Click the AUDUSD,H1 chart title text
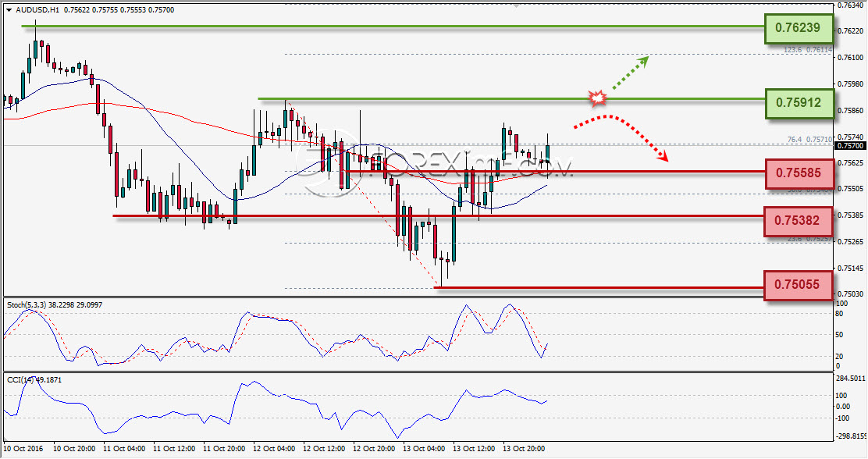 point(37,10)
